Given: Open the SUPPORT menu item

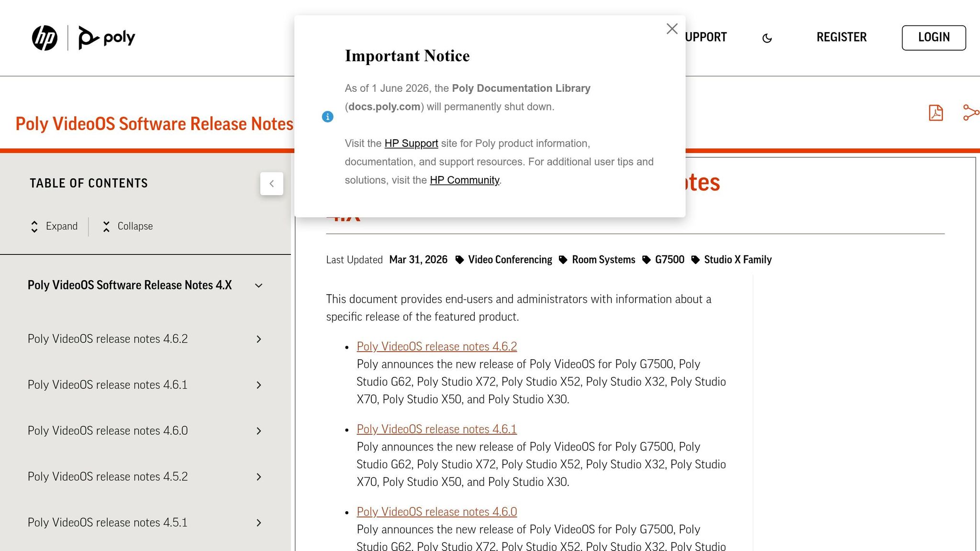Looking at the screenshot, I should click(x=706, y=37).
